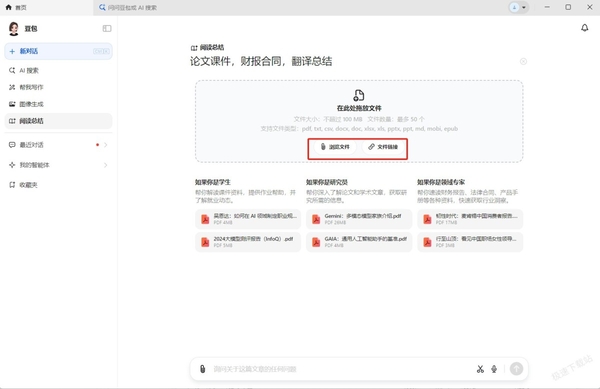The width and height of the screenshot is (600, 389).
Task: Open 图像生成 image generation
Action: 59,104
